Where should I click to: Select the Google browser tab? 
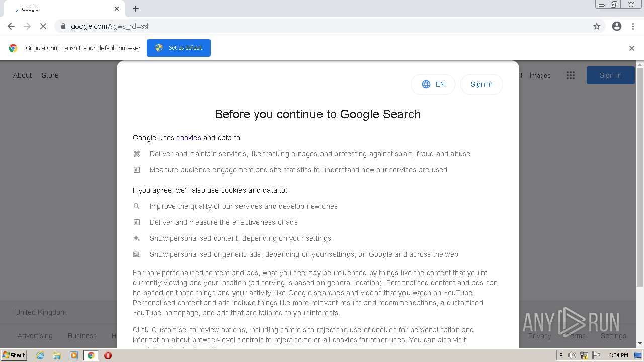coord(60,9)
